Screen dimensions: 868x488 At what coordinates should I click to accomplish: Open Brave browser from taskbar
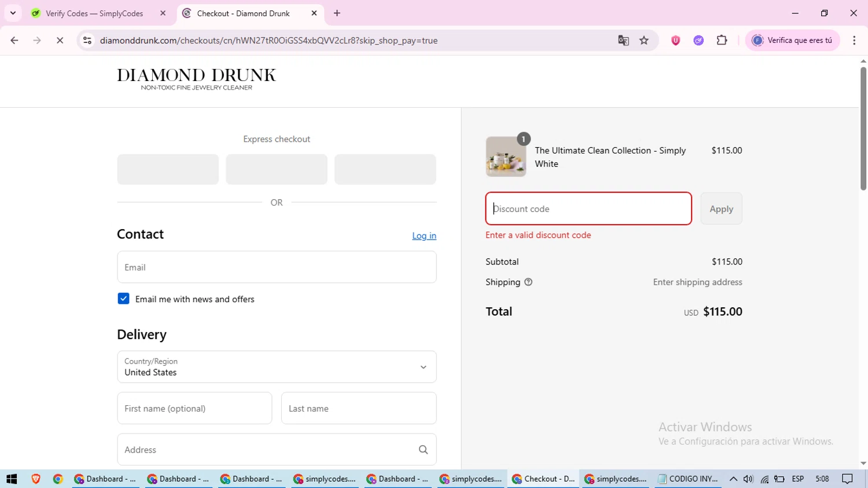click(x=36, y=479)
